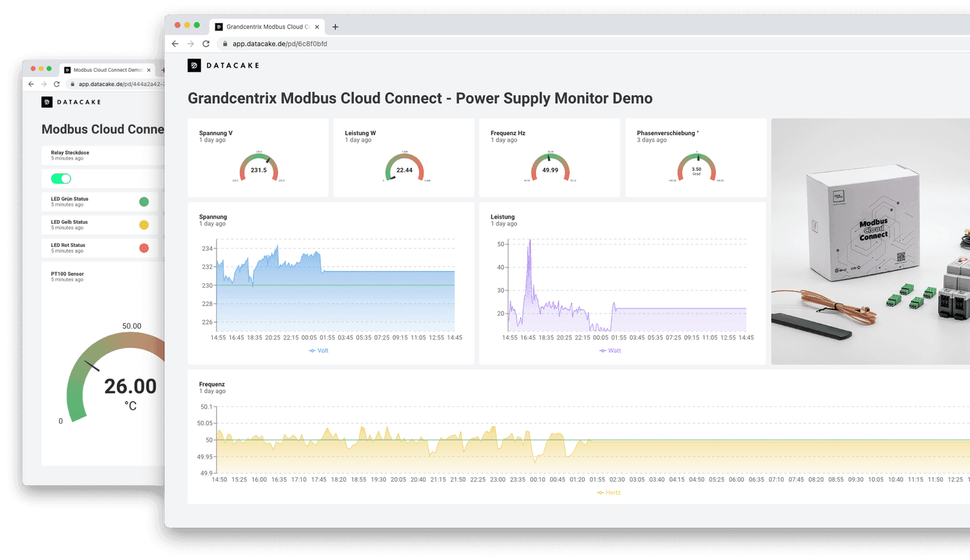
Task: Open a new tab in the front browser window
Action: pyautogui.click(x=335, y=27)
